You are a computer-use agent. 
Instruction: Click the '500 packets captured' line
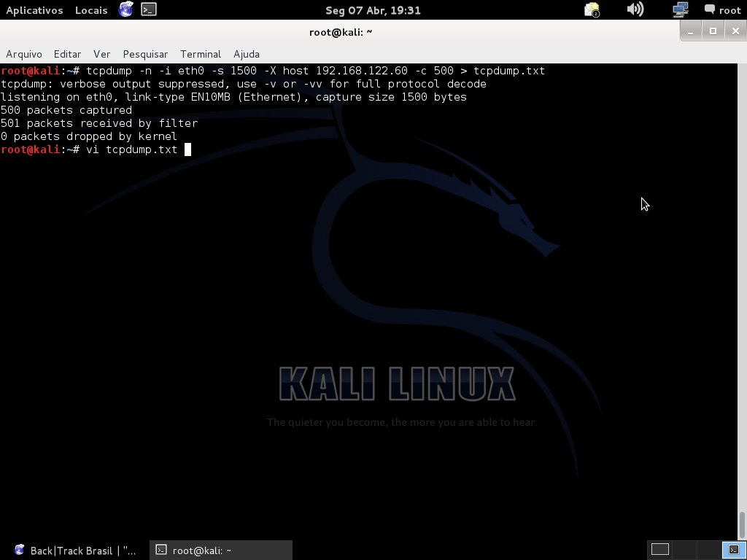tap(66, 110)
